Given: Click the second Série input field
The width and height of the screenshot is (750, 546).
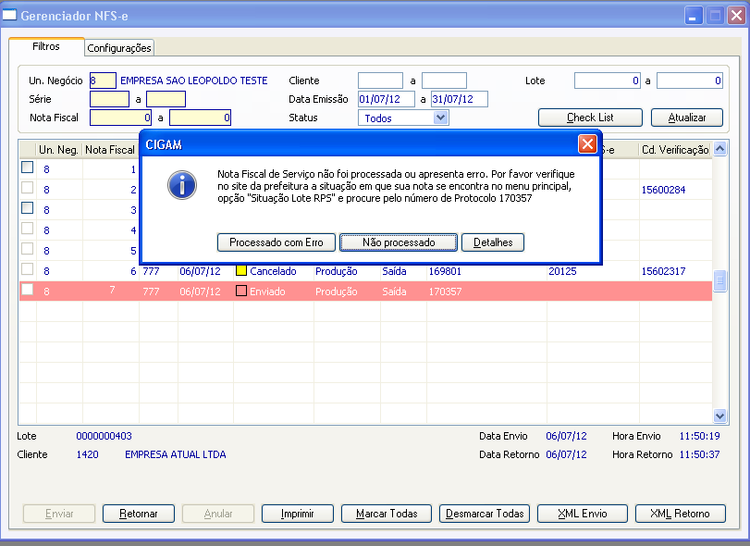Looking at the screenshot, I should [166, 99].
